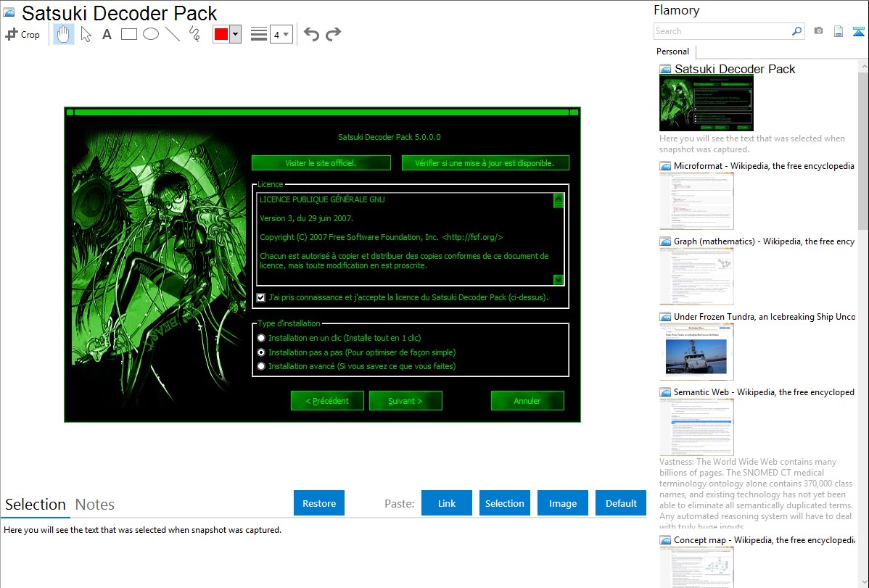Open Graph (mathematics) snapshot thumbnail
Viewport: 869px width, 588px height.
click(696, 276)
